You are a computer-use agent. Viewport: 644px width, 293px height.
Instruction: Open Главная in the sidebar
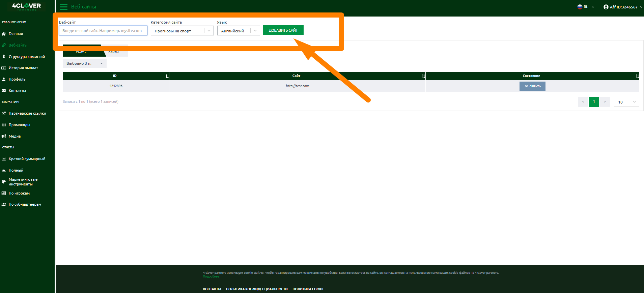[x=16, y=34]
